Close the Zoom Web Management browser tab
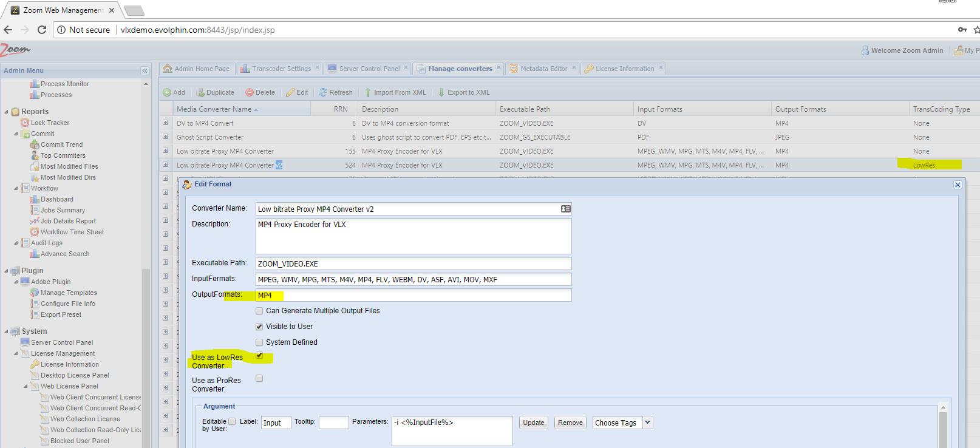 point(112,10)
